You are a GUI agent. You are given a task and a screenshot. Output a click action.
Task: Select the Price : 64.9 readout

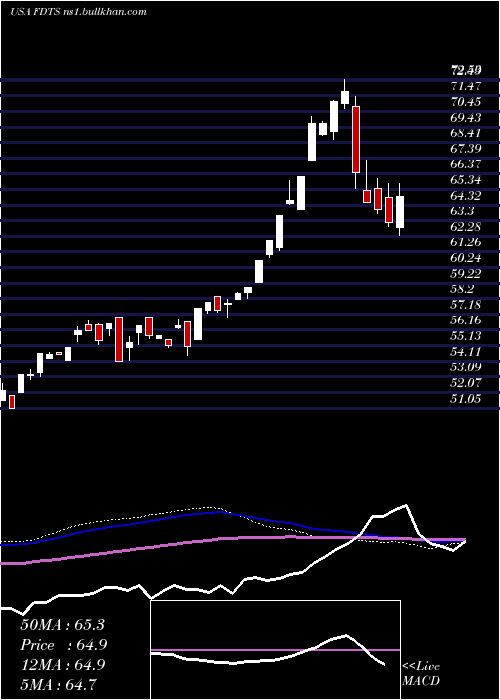pos(63,645)
